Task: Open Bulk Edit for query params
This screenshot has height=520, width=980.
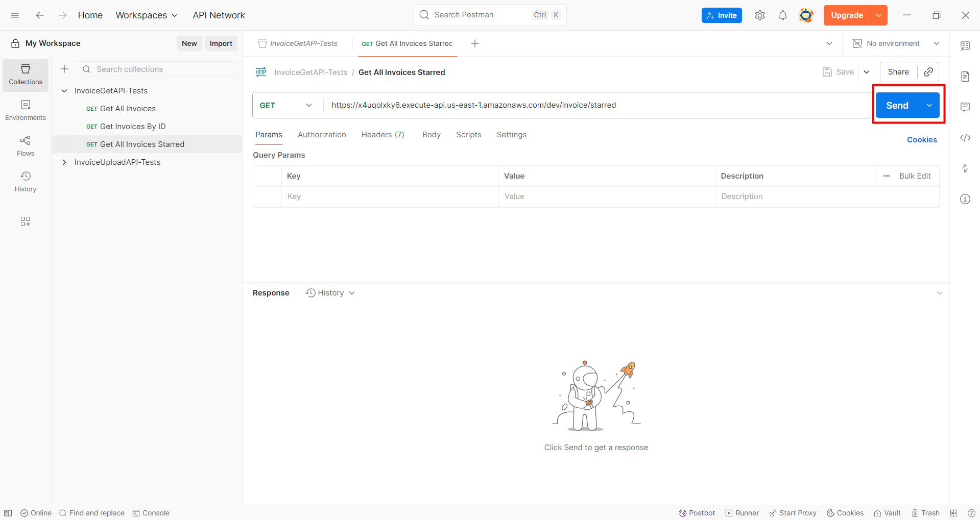Action: [x=915, y=176]
